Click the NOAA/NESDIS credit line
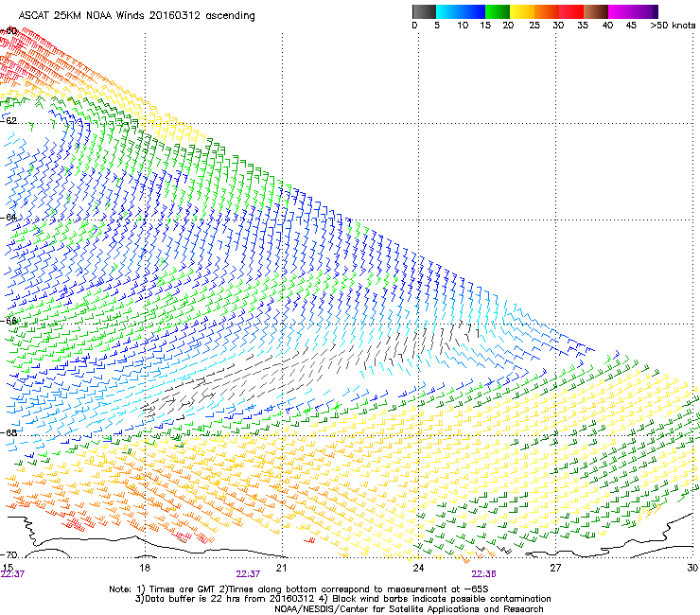This screenshot has height=615, width=700. coord(409,609)
